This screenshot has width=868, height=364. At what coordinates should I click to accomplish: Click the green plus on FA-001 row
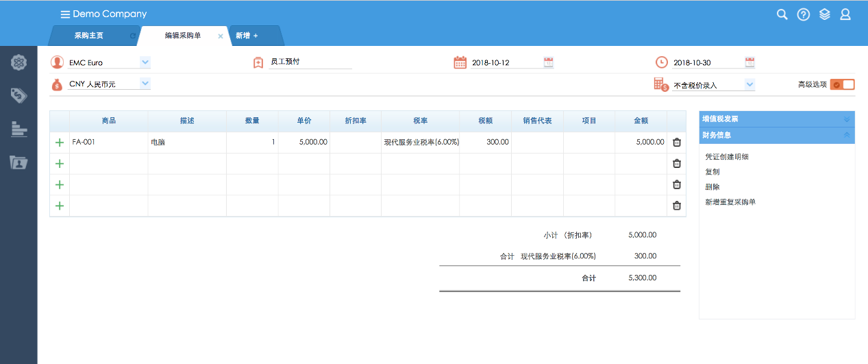pos(60,143)
